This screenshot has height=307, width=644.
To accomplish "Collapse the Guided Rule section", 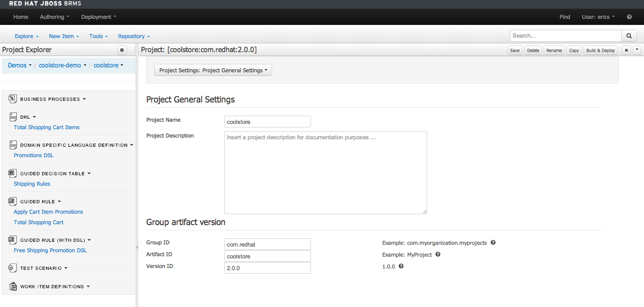I will coord(59,202).
